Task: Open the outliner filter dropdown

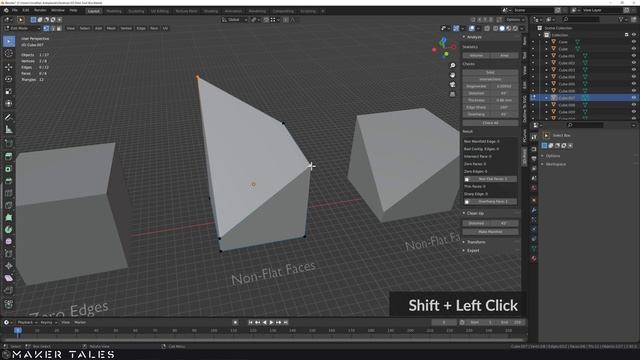Action: point(622,19)
